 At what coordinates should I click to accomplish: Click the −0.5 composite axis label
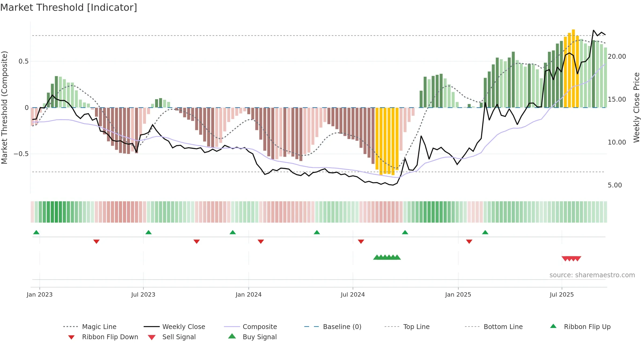point(21,154)
